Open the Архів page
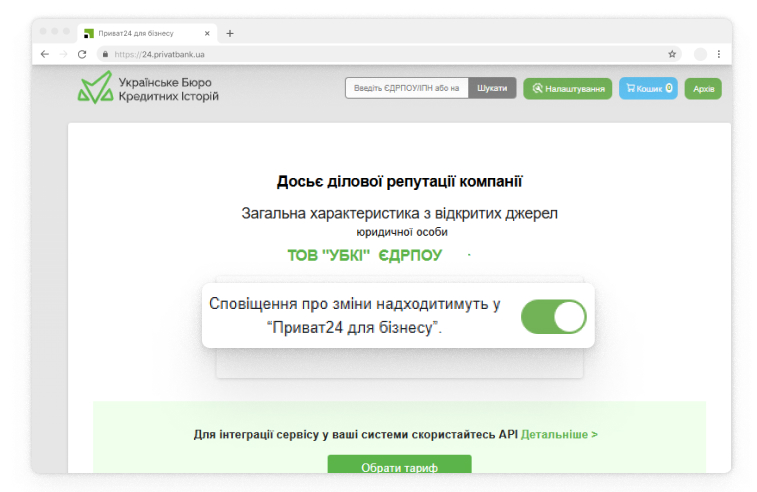The height and width of the screenshot is (492, 757). pos(703,89)
